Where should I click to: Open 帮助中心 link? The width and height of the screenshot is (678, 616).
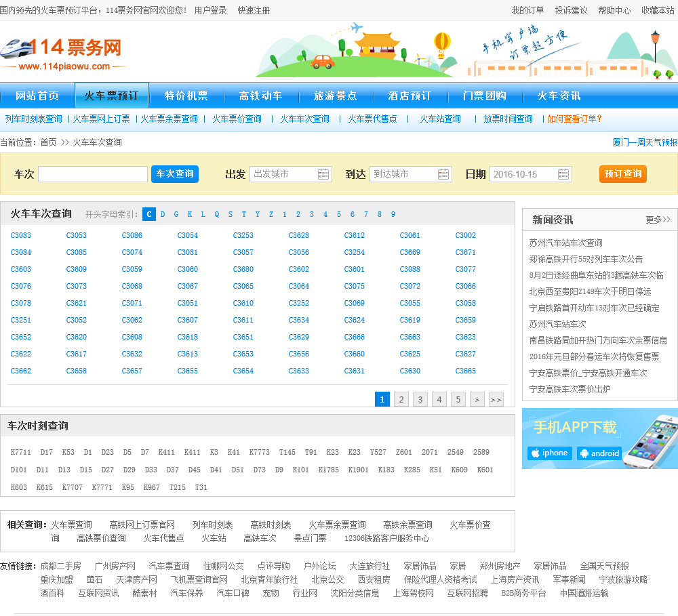click(614, 10)
